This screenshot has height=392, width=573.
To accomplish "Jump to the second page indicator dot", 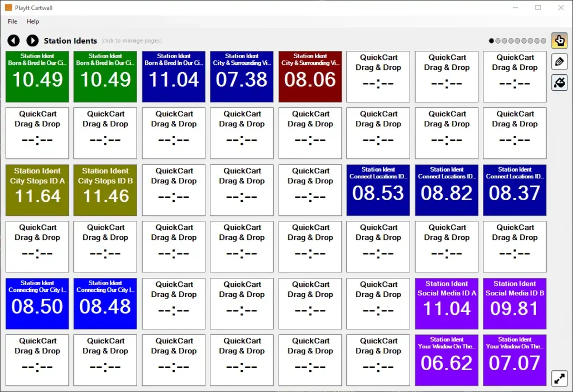I will click(x=497, y=41).
